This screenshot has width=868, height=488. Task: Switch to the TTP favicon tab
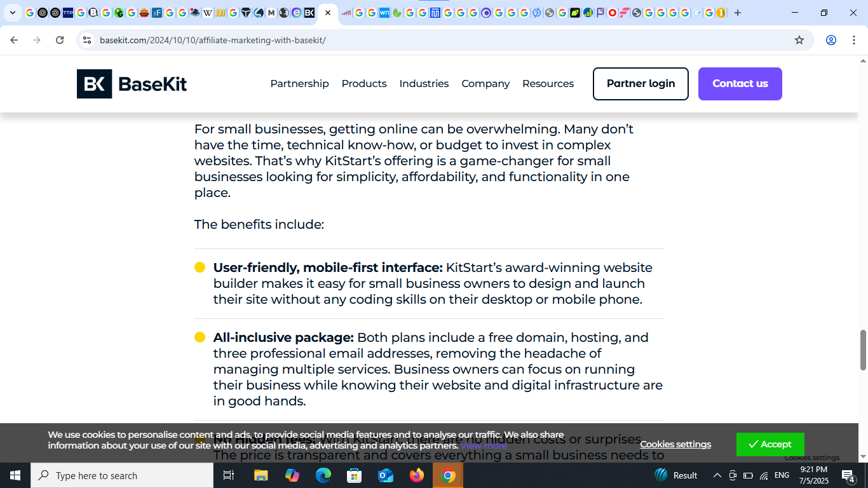[x=68, y=13]
